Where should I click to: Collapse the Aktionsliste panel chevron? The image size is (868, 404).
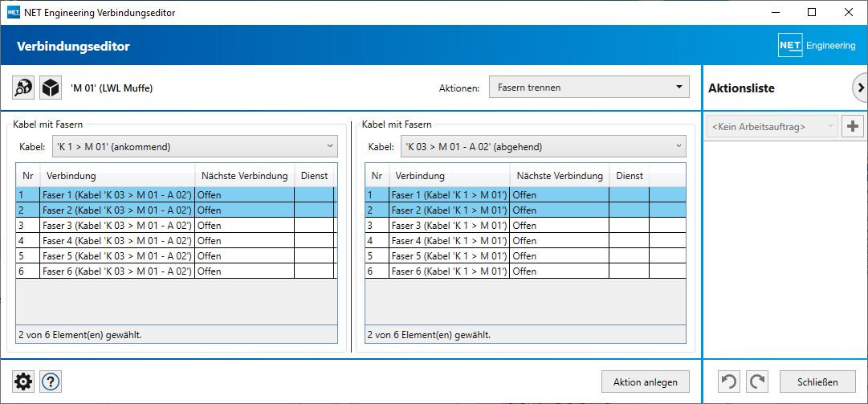860,88
